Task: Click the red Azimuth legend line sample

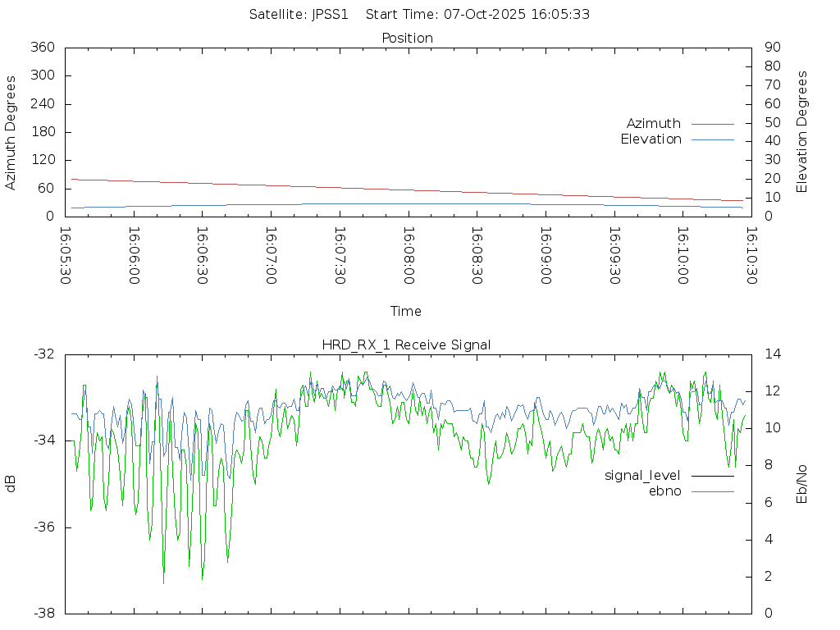Action: tap(712, 124)
